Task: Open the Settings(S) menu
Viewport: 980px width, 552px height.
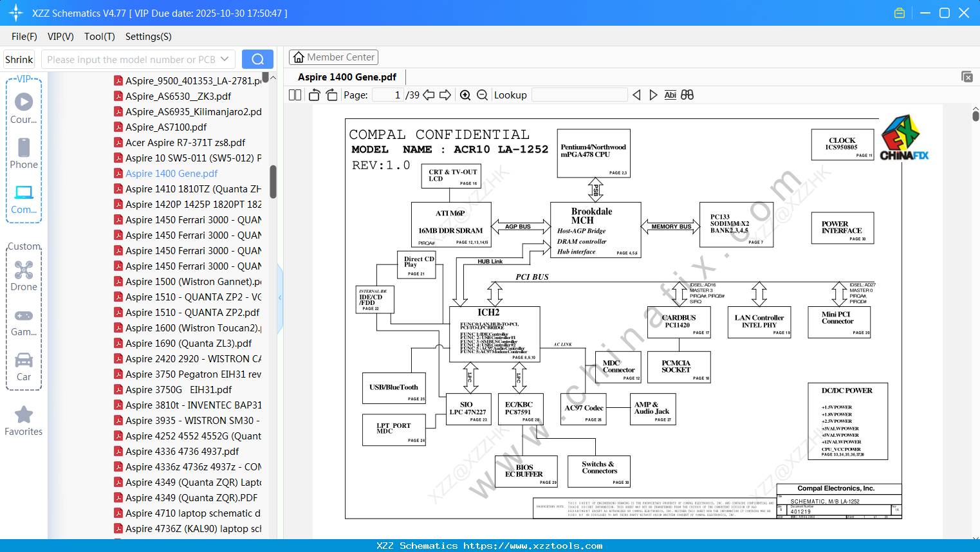Action: click(149, 37)
